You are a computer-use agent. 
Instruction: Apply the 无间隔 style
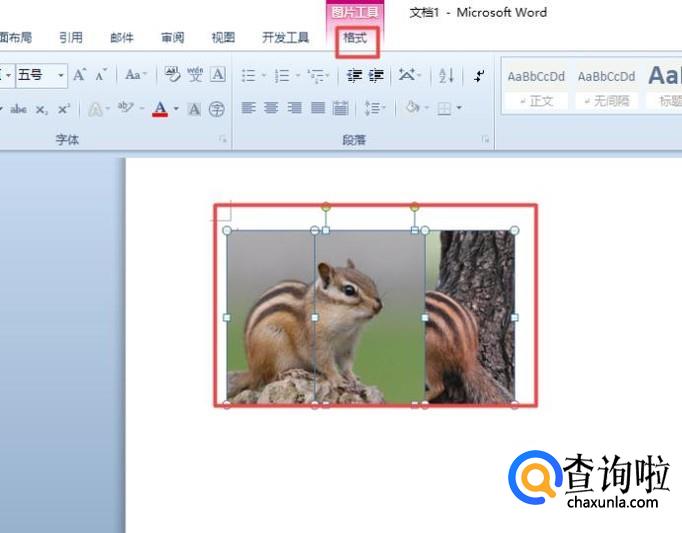click(x=606, y=88)
